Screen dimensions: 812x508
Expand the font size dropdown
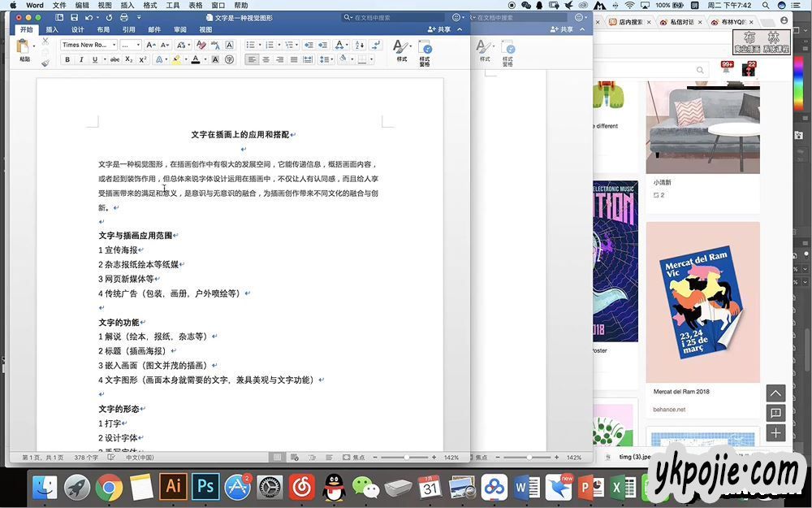pyautogui.click(x=137, y=45)
